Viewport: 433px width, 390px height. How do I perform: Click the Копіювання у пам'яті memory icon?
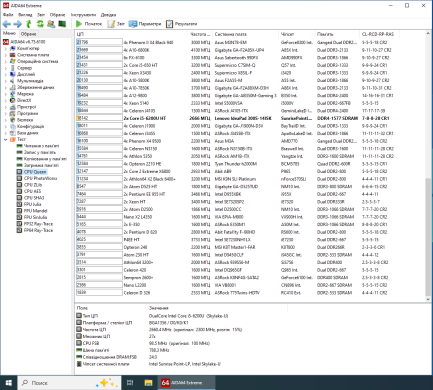click(20, 159)
